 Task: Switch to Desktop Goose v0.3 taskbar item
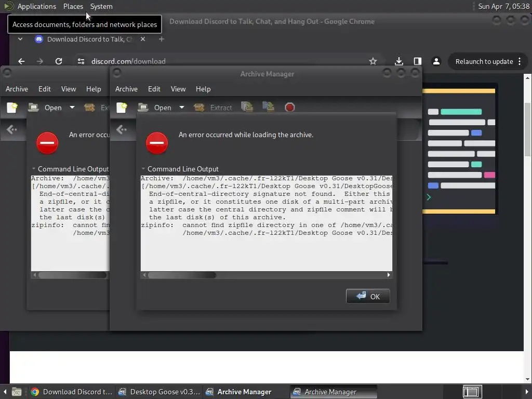click(159, 392)
